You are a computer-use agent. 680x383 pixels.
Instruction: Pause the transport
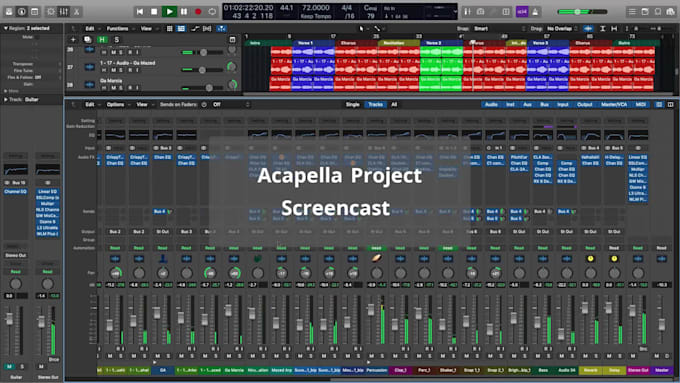pos(184,12)
